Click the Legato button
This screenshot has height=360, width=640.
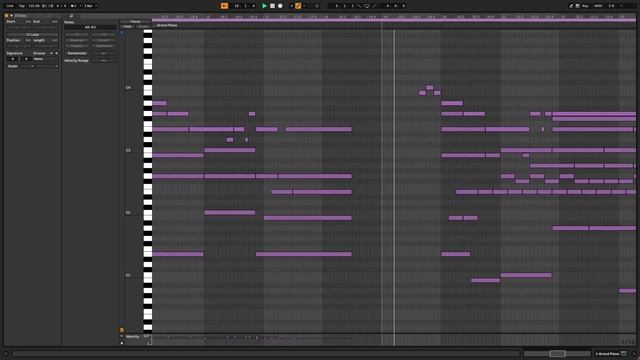tap(77, 46)
